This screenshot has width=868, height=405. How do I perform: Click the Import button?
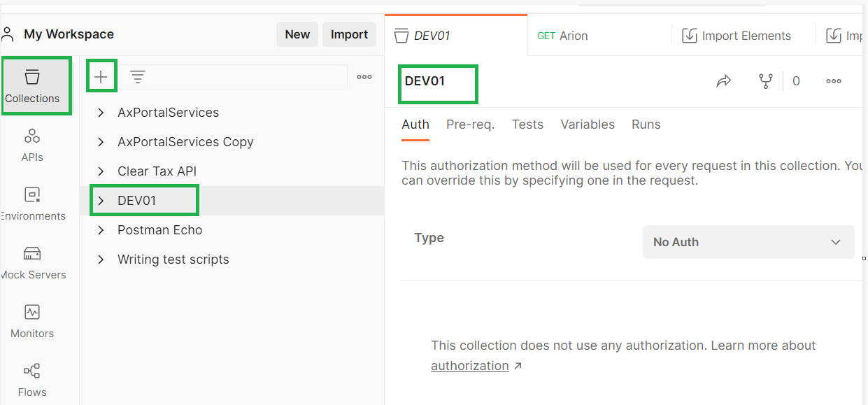(x=349, y=34)
